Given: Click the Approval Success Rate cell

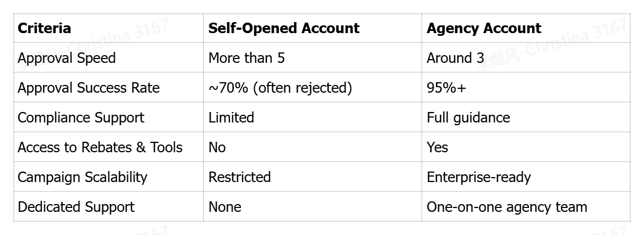Looking at the screenshot, I should pyautogui.click(x=88, y=88).
